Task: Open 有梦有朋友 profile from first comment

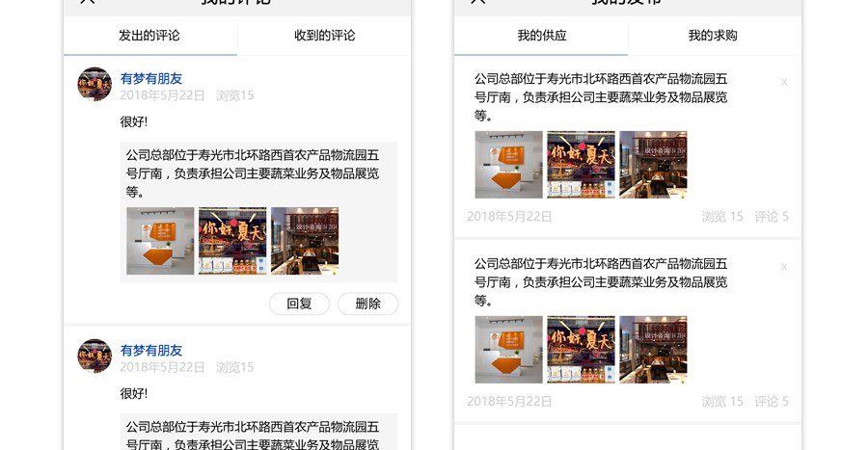Action: (151, 78)
